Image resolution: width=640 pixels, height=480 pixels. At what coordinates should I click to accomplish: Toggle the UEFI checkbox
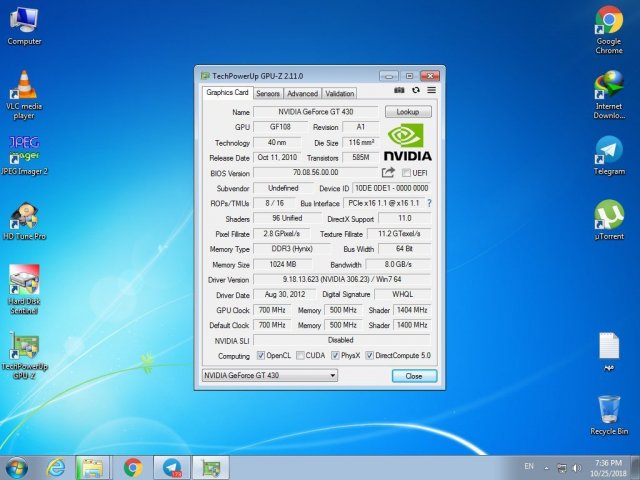point(406,173)
